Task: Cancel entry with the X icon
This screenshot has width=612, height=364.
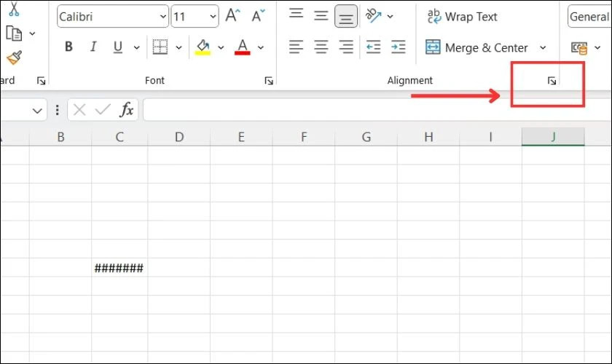Action: (79, 110)
